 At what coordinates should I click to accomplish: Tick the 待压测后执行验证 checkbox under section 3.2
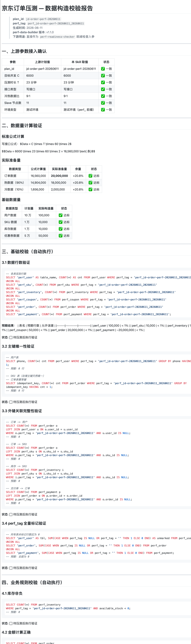(11, 402)
